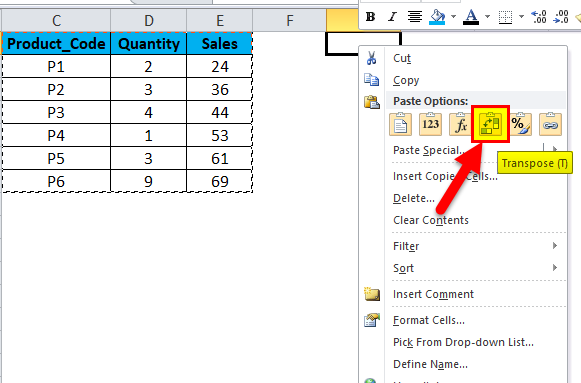Select cell containing P6

56,181
